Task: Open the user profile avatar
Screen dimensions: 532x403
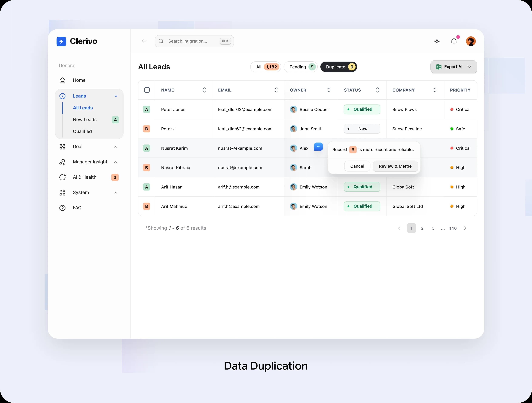Action: pos(471,41)
